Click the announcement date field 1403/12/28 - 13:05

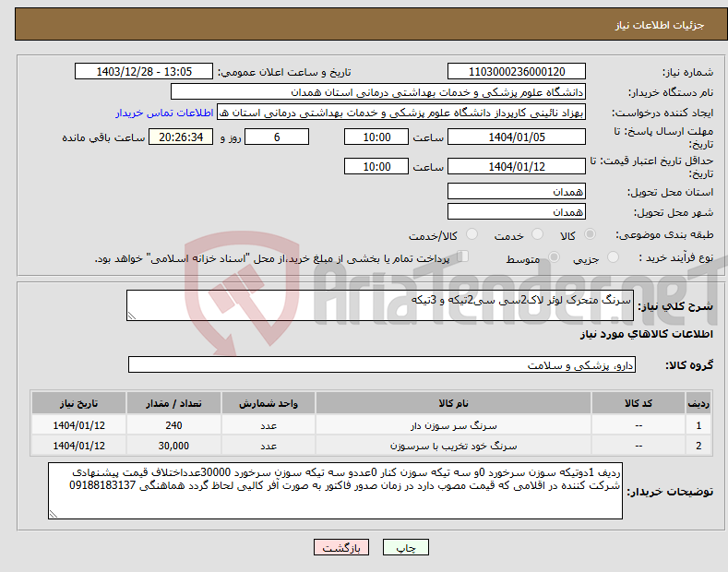143,72
